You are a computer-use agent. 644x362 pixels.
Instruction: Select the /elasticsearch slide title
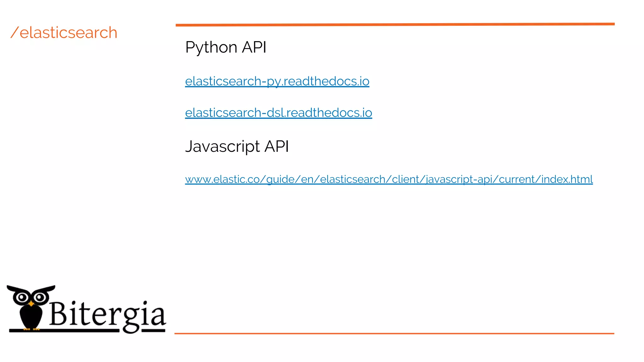(64, 33)
